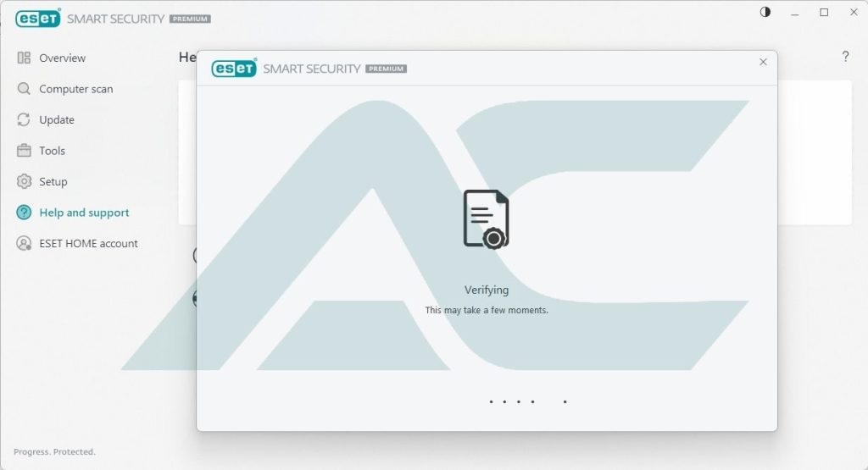This screenshot has width=868, height=470.
Task: Close the ESET main window
Action: pyautogui.click(x=854, y=12)
